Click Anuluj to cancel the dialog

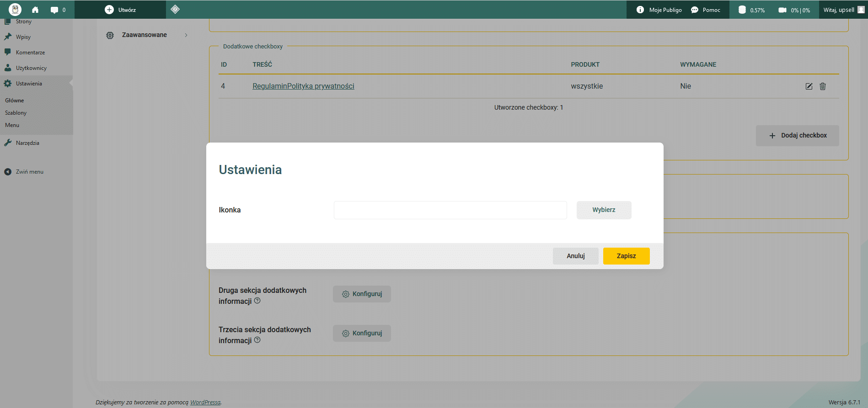tap(576, 256)
